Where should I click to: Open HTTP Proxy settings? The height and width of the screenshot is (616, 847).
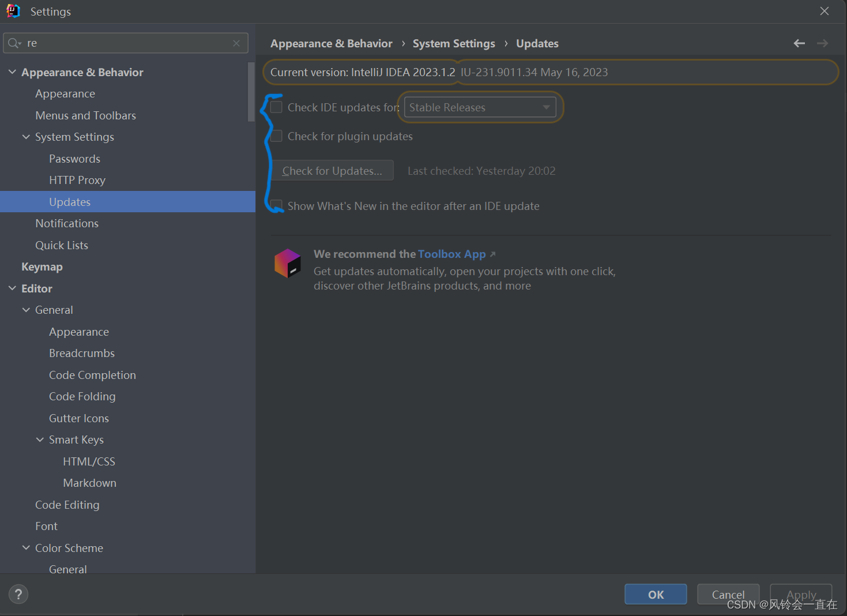click(x=77, y=180)
